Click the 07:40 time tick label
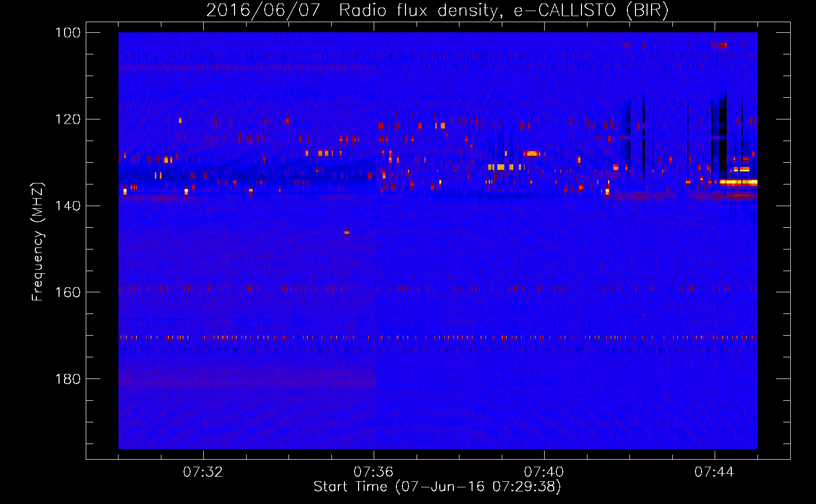This screenshot has width=816, height=504. tap(544, 472)
